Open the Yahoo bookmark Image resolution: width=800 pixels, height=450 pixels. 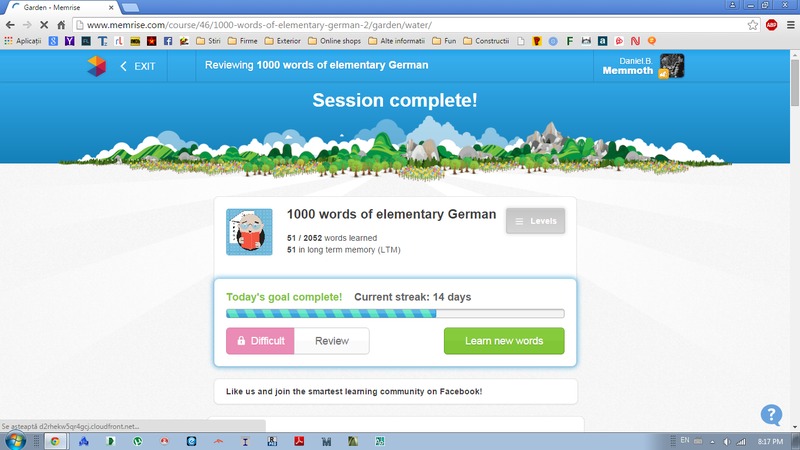(x=69, y=41)
